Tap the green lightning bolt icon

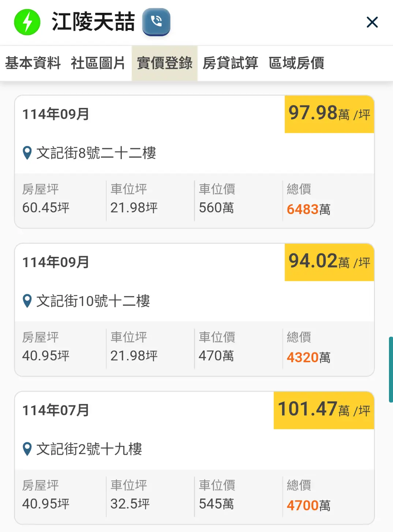[x=27, y=22]
